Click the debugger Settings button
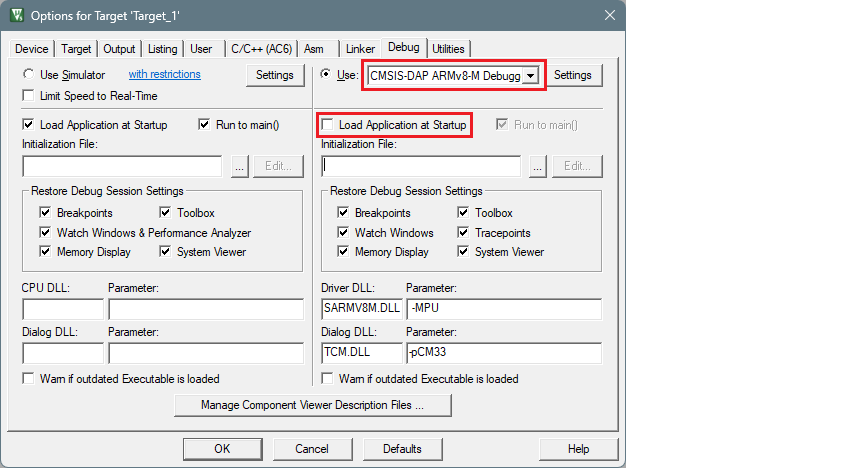Image resolution: width=852 pixels, height=468 pixels. point(573,75)
